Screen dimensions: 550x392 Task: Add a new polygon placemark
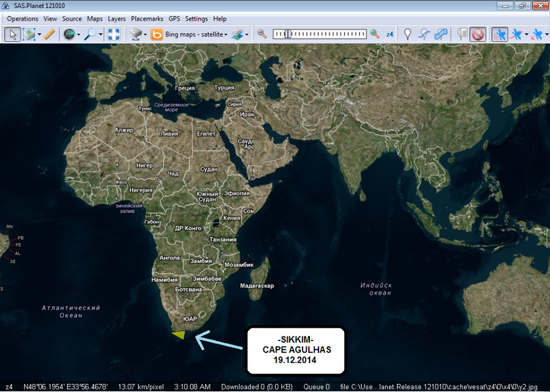441,34
